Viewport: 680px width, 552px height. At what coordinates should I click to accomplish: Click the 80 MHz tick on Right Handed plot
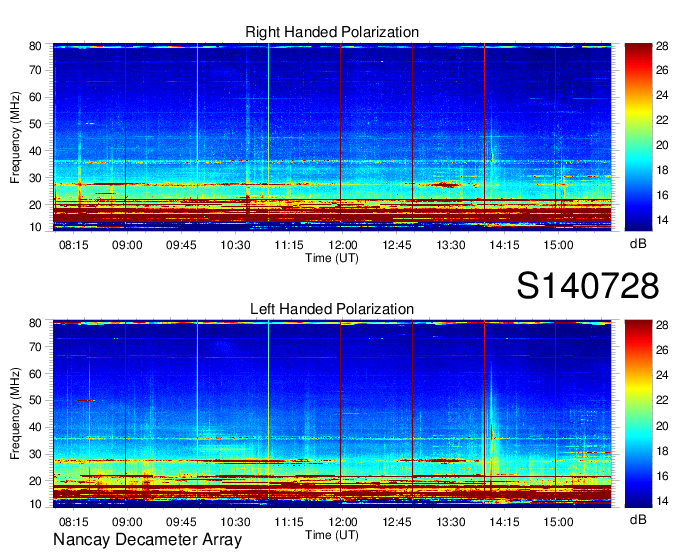35,46
